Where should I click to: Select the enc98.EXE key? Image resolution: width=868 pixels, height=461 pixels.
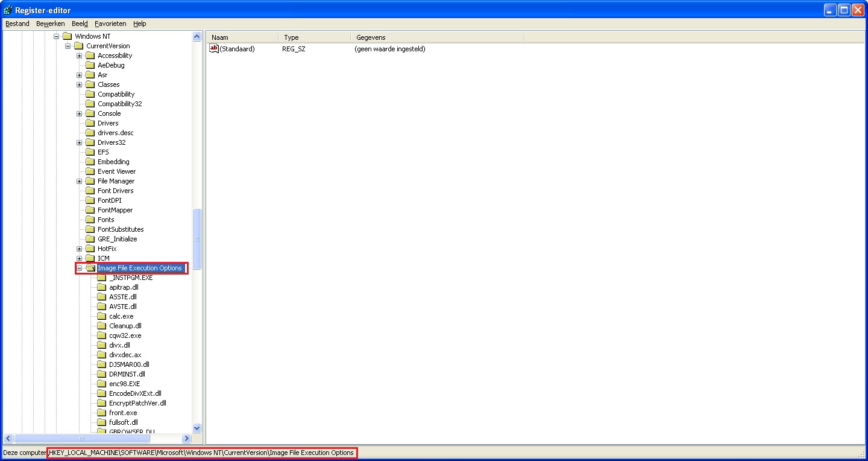[x=124, y=384]
